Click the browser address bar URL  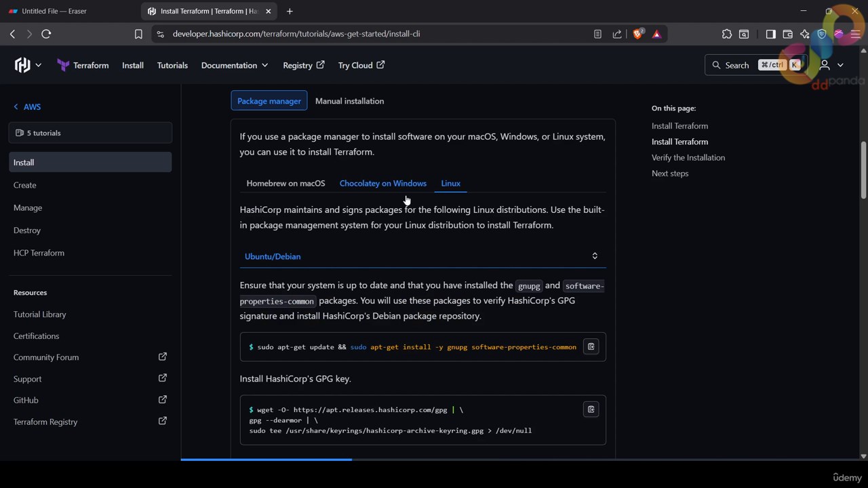click(296, 34)
